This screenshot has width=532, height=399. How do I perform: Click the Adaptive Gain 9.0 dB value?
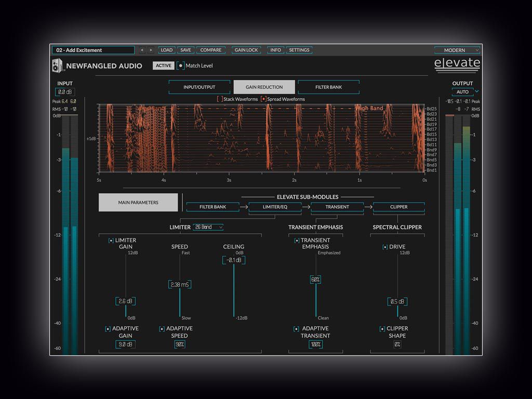coord(126,344)
